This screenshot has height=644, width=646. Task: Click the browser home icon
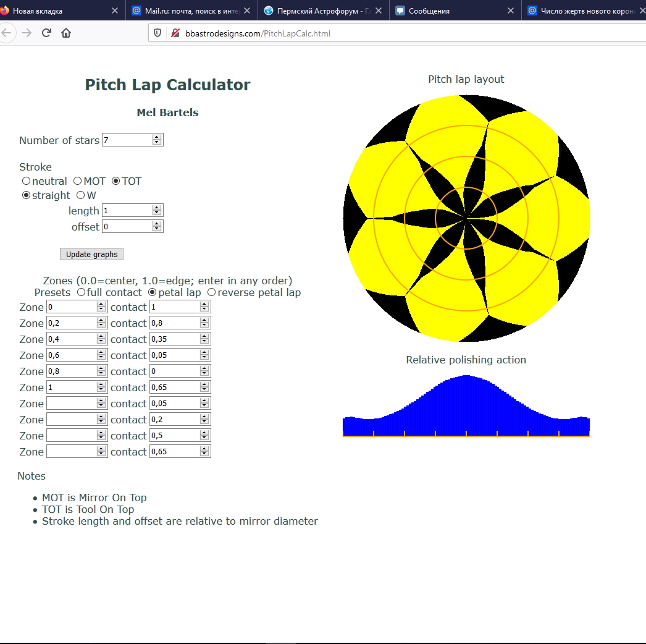pyautogui.click(x=66, y=33)
